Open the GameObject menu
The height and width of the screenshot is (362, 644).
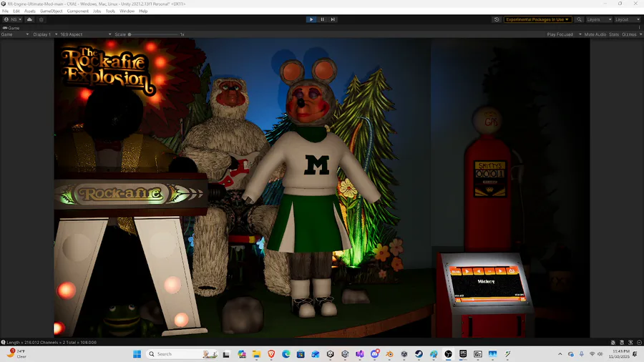click(x=52, y=11)
